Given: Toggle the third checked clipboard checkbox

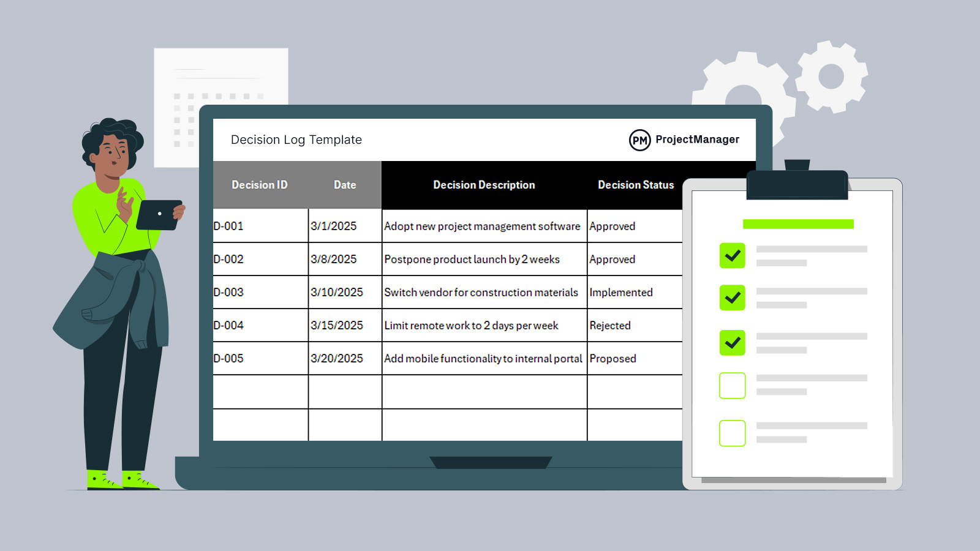Looking at the screenshot, I should click(x=732, y=343).
